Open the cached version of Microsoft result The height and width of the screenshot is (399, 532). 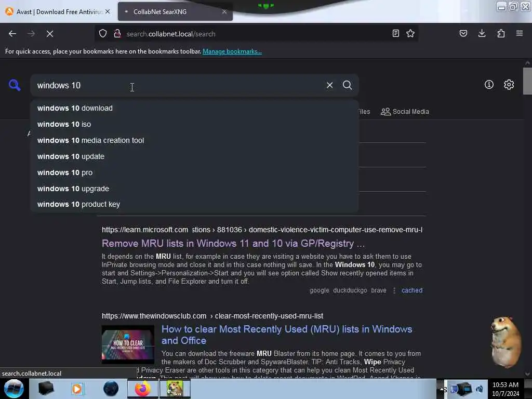412,290
